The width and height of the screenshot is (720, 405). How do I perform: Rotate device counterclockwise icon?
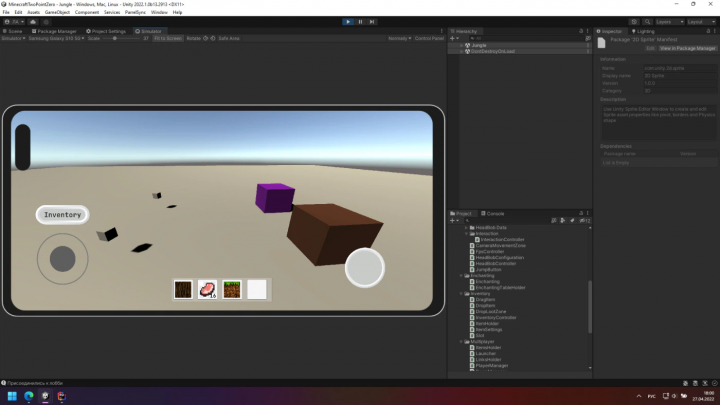[205, 39]
